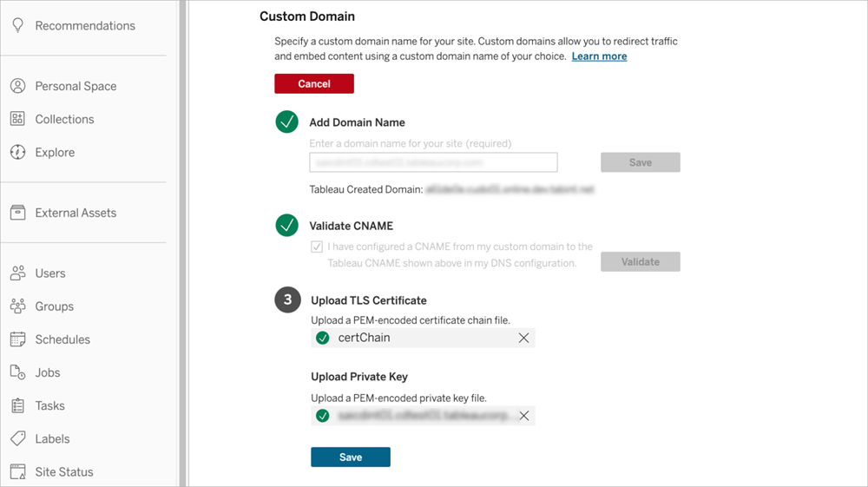Image resolution: width=868 pixels, height=487 pixels.
Task: Remove the certChain uploaded file
Action: tap(523, 338)
